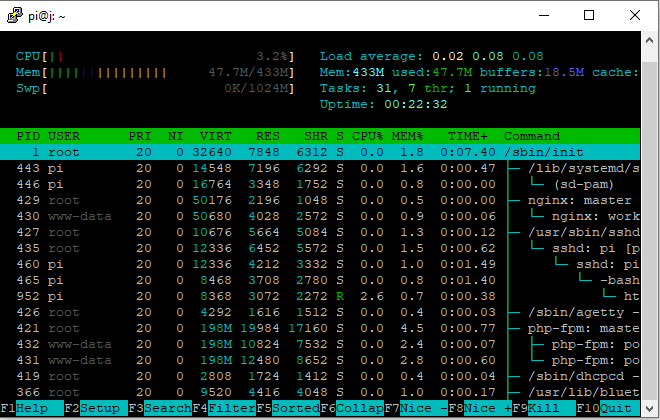The height and width of the screenshot is (420, 660).
Task: Click the R state for PID 952
Action: (x=340, y=296)
